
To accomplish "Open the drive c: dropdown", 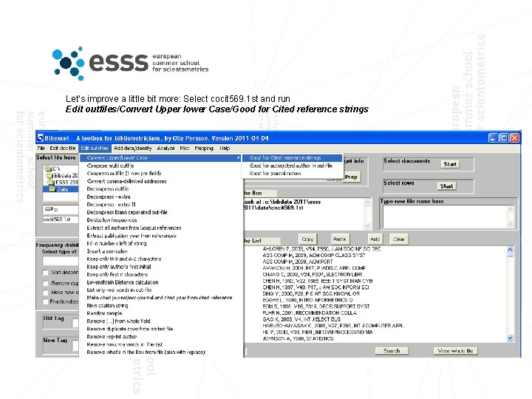I will click(x=61, y=209).
